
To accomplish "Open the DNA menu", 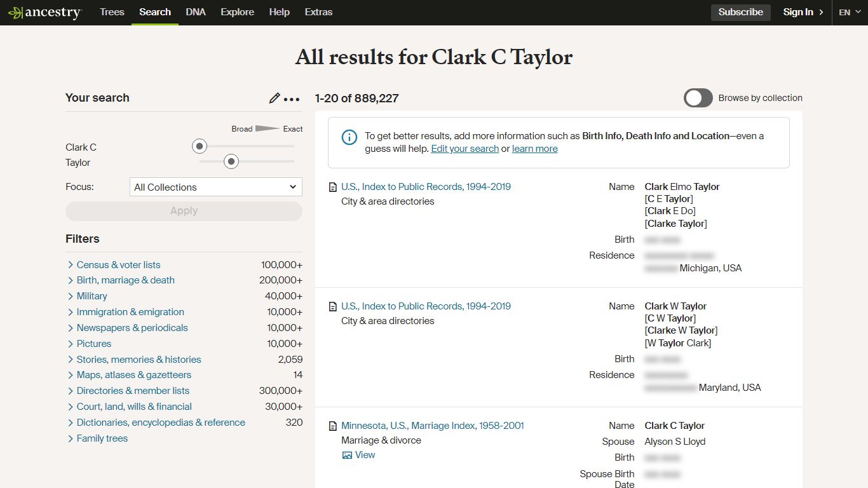I will click(196, 12).
